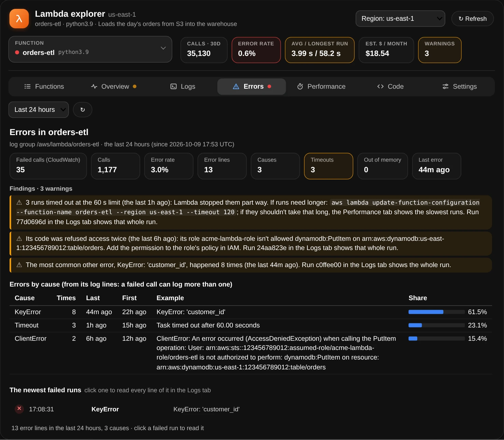Click the Code angle-brackets icon

pos(380,87)
